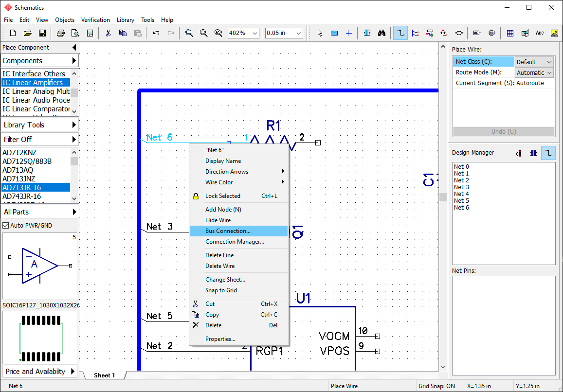Show nets list in Design Manager
The width and height of the screenshot is (563, 392).
tap(548, 153)
